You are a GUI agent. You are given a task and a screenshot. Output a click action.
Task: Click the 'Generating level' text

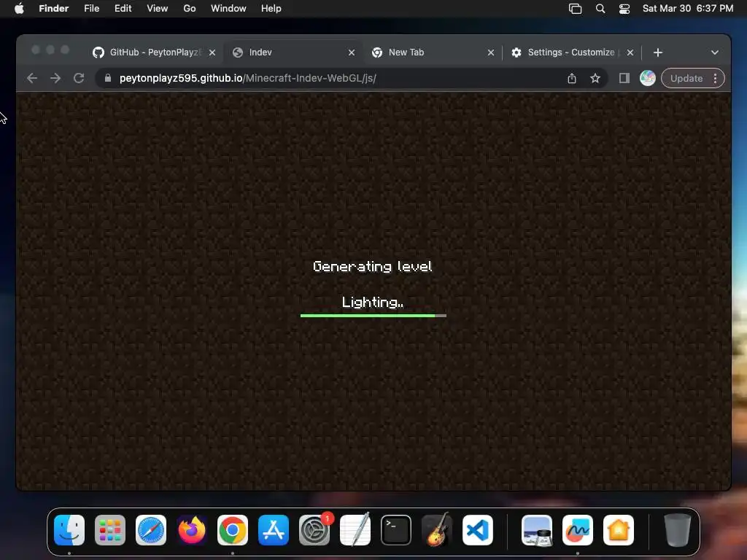(x=372, y=267)
